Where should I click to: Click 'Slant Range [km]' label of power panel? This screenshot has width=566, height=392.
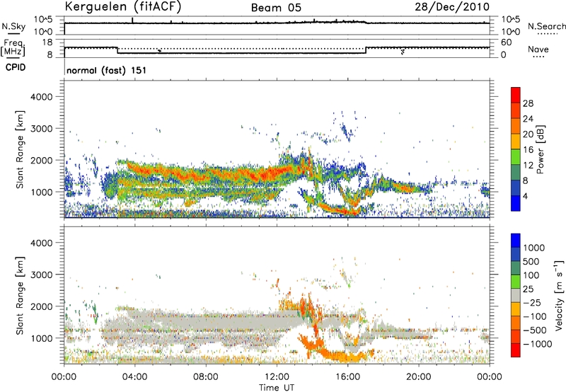point(20,150)
